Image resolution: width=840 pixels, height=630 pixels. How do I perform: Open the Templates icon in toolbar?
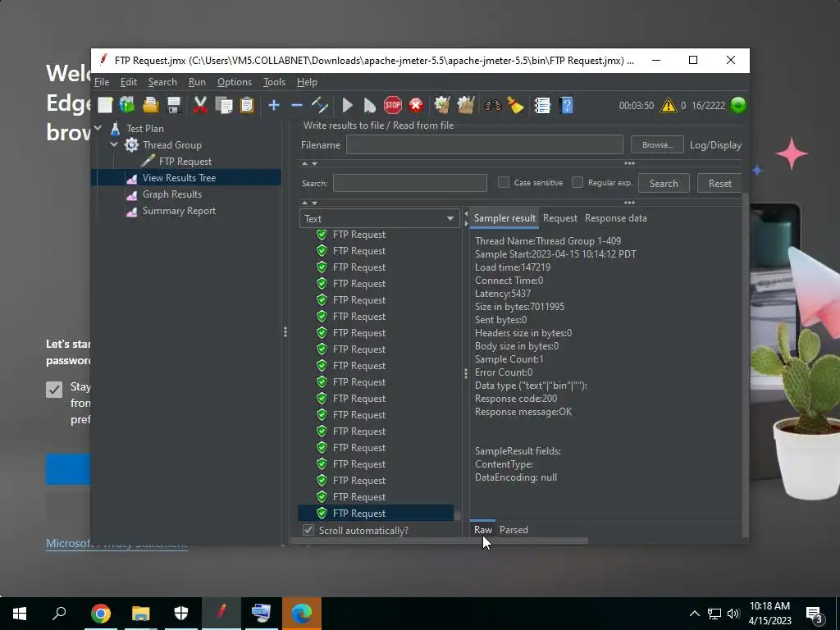click(x=127, y=105)
